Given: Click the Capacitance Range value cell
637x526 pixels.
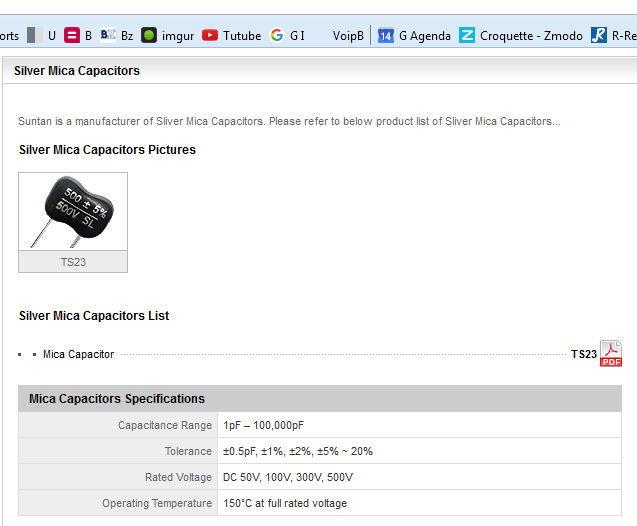Looking at the screenshot, I should point(264,425).
